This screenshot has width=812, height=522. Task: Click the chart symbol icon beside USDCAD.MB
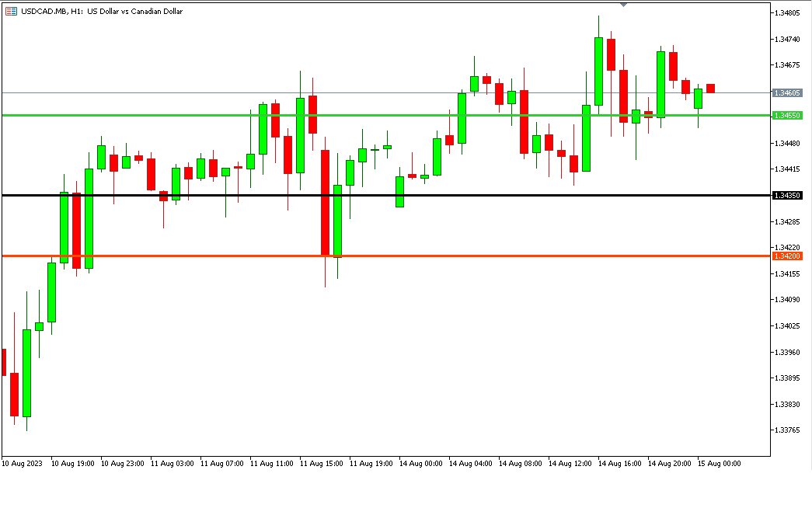tap(11, 12)
